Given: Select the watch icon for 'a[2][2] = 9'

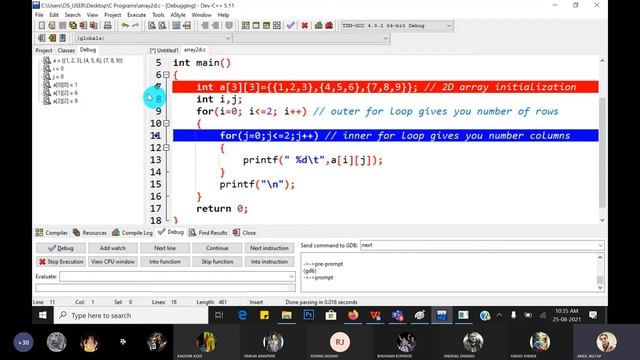Looking at the screenshot, I should [47, 101].
